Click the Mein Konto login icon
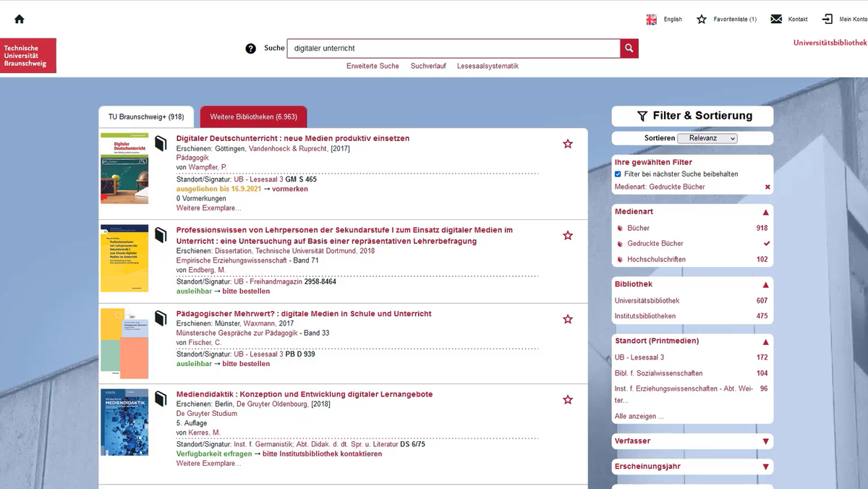The image size is (868, 489). pyautogui.click(x=827, y=20)
